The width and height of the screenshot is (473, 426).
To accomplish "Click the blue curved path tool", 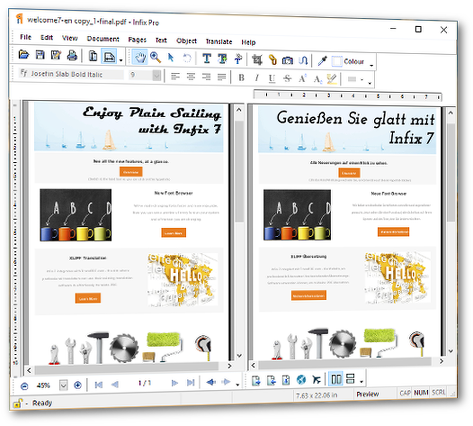I will (303, 60).
